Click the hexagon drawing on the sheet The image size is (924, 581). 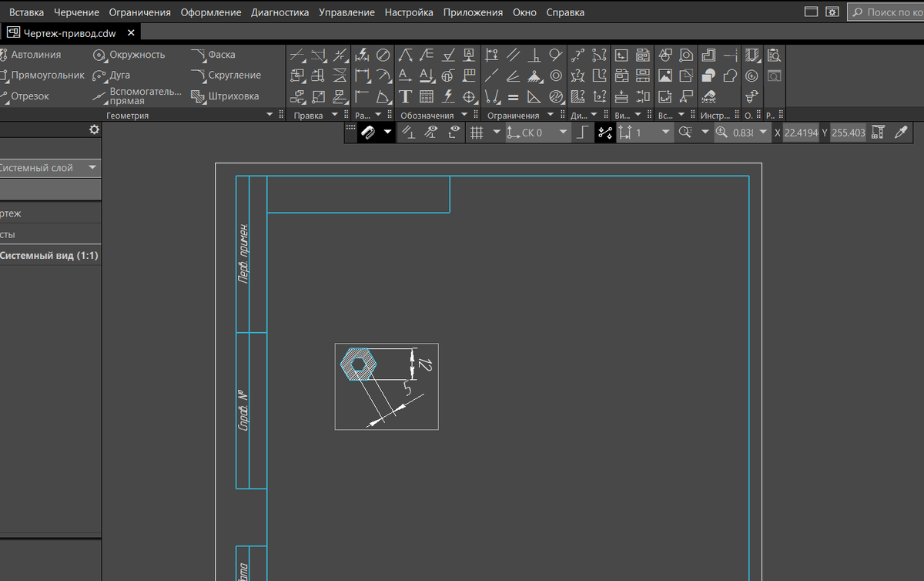coord(358,363)
